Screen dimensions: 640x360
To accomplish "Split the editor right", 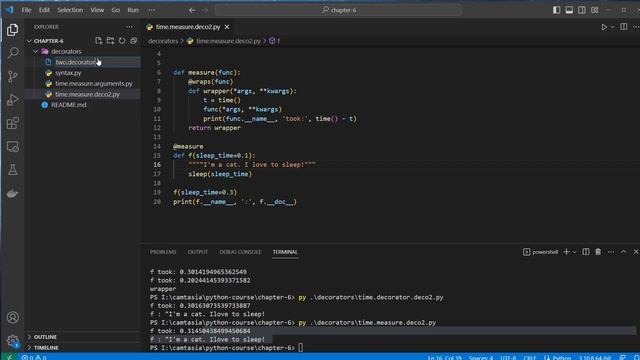I will point(624,27).
